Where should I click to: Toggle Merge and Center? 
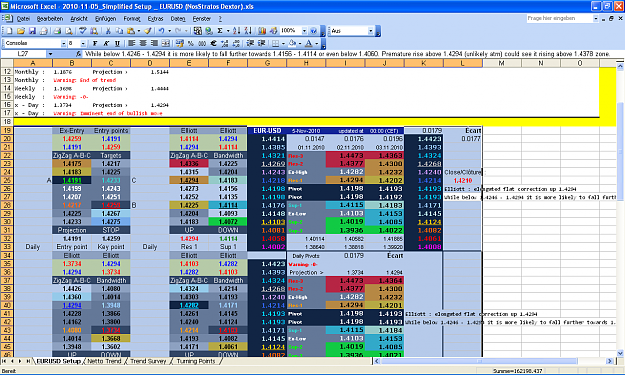coord(165,43)
